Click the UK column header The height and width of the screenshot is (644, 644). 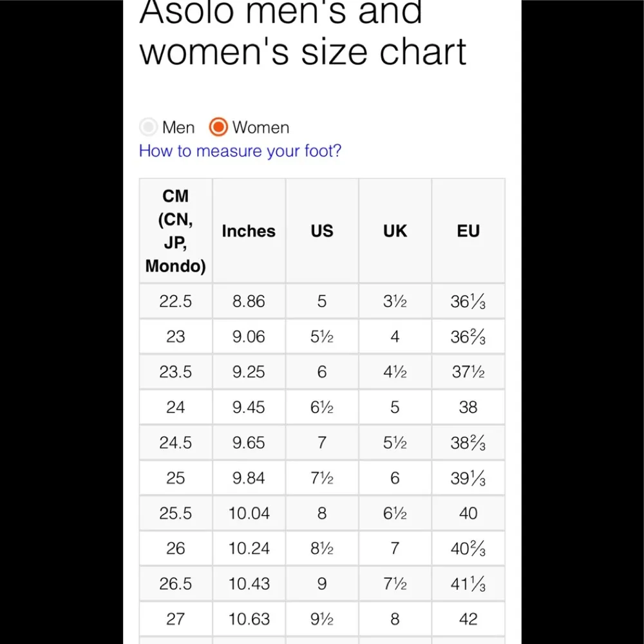(x=395, y=231)
